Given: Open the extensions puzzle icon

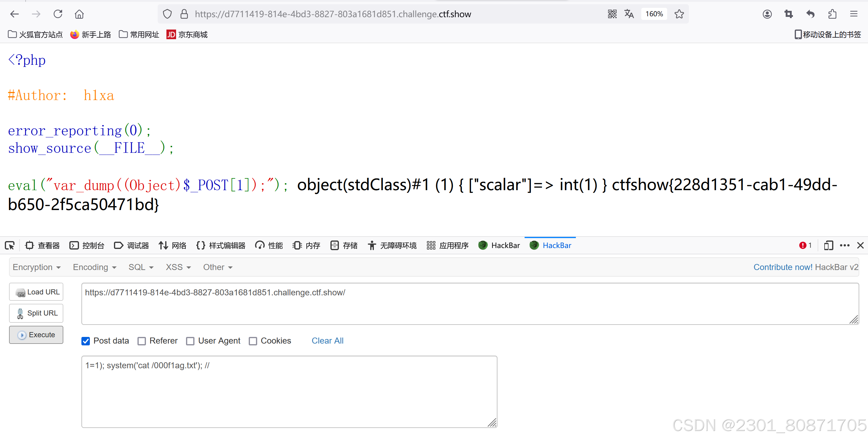Looking at the screenshot, I should pyautogui.click(x=832, y=14).
